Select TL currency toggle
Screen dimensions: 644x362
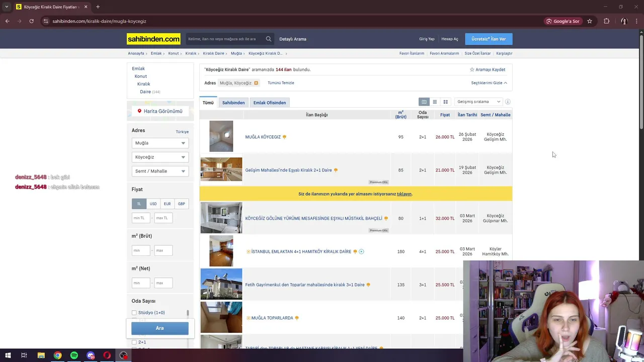(139, 204)
